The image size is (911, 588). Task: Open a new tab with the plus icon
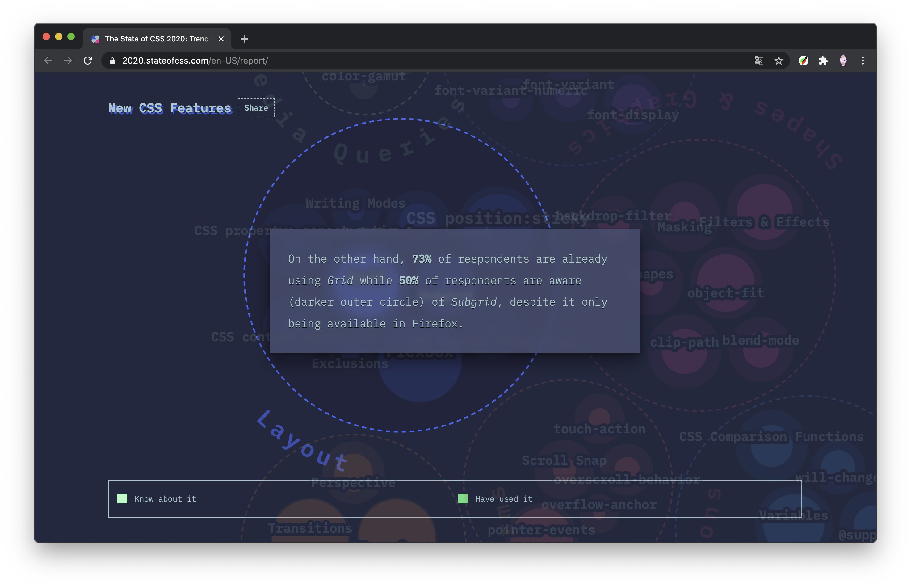(244, 39)
